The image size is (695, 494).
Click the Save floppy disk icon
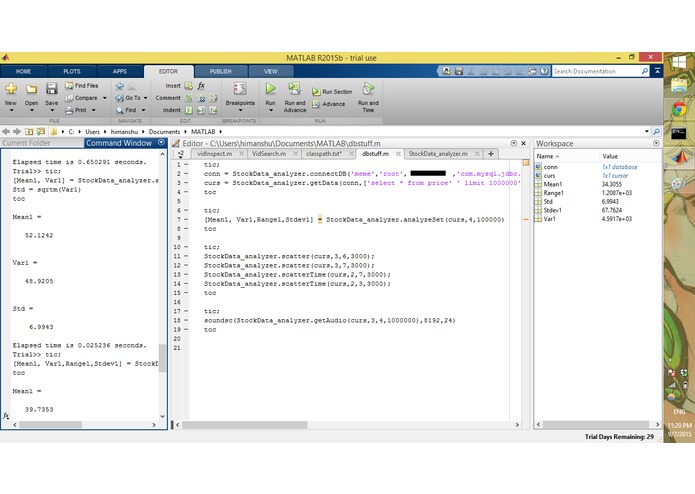coord(51,89)
